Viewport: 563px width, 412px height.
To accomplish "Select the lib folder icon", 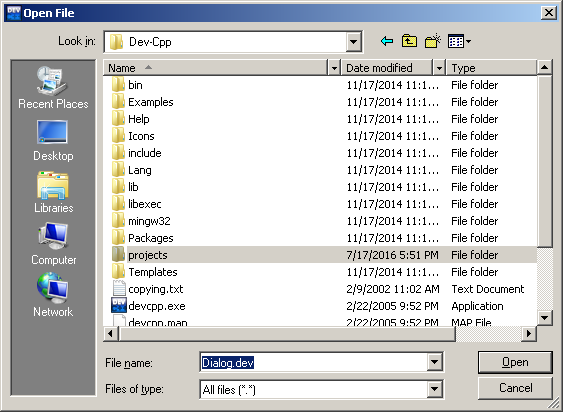I will click(118, 187).
